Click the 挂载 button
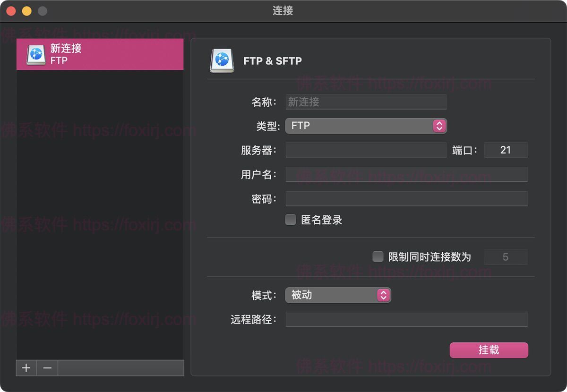This screenshot has width=567, height=392. click(x=489, y=350)
